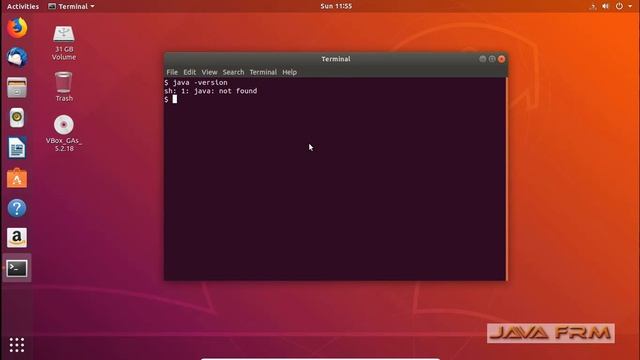The height and width of the screenshot is (360, 640).
Task: Minimize the Terminal window
Action: click(x=482, y=59)
